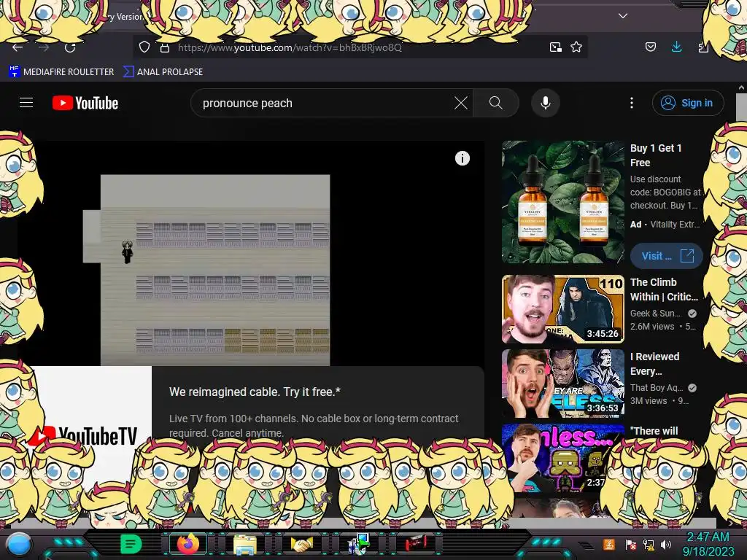Go to YouTube home via logo
Viewport: 747px width, 560px height.
[x=85, y=103]
